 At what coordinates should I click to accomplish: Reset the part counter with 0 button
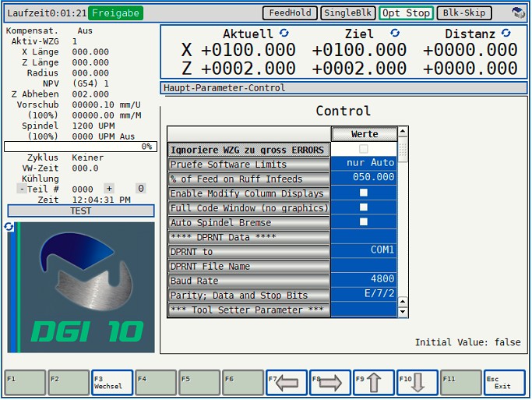[x=141, y=189]
